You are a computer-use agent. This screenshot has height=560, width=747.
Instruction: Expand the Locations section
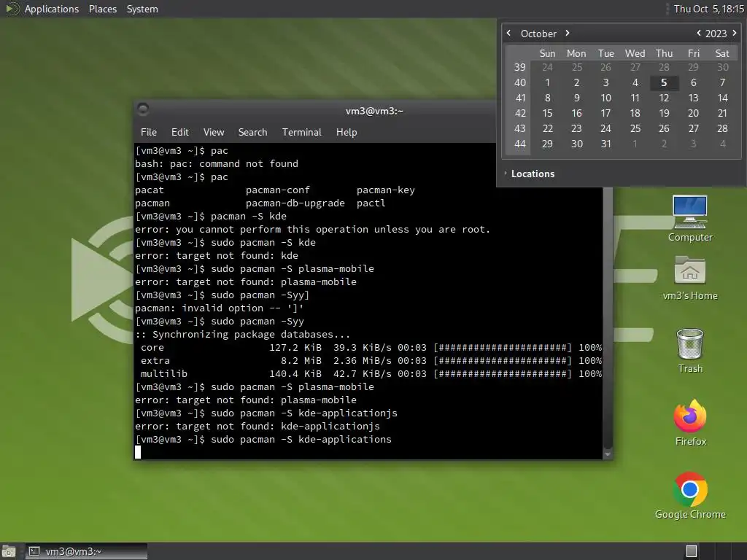coord(530,174)
